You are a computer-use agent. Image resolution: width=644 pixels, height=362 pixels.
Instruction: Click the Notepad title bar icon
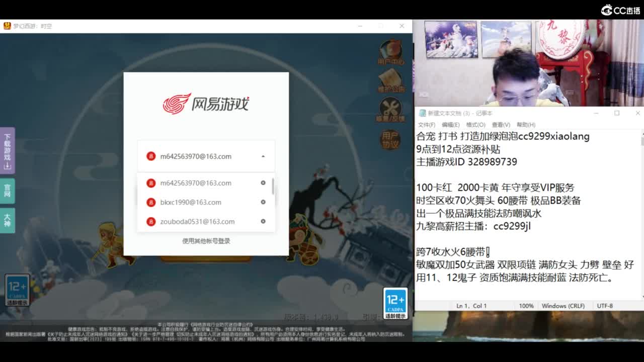pyautogui.click(x=422, y=113)
